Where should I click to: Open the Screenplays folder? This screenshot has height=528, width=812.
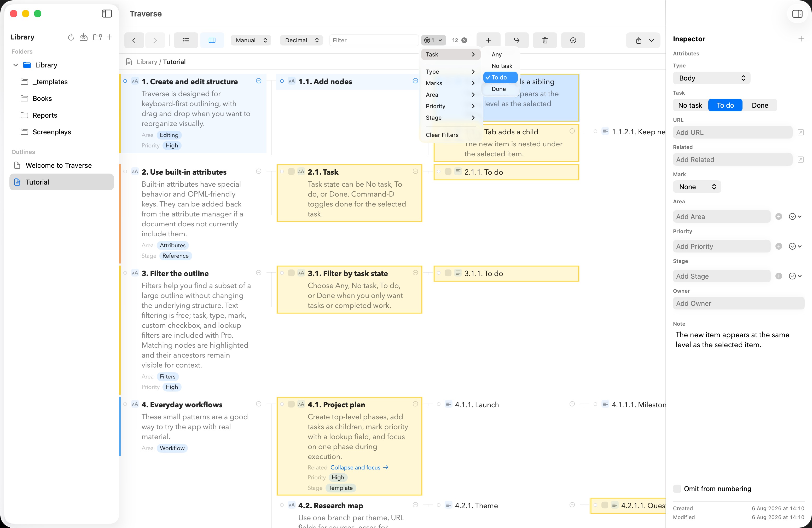pos(61,132)
